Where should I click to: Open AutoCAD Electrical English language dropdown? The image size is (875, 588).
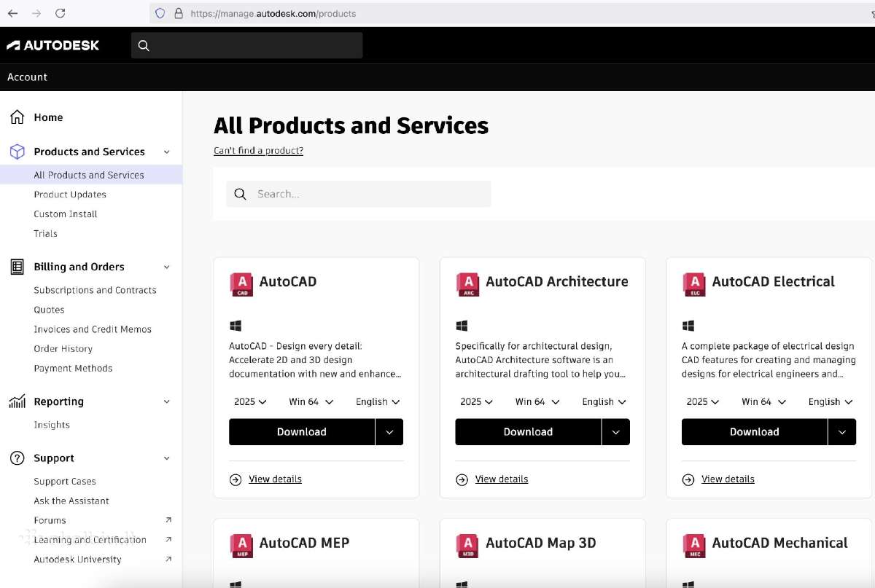pos(831,401)
